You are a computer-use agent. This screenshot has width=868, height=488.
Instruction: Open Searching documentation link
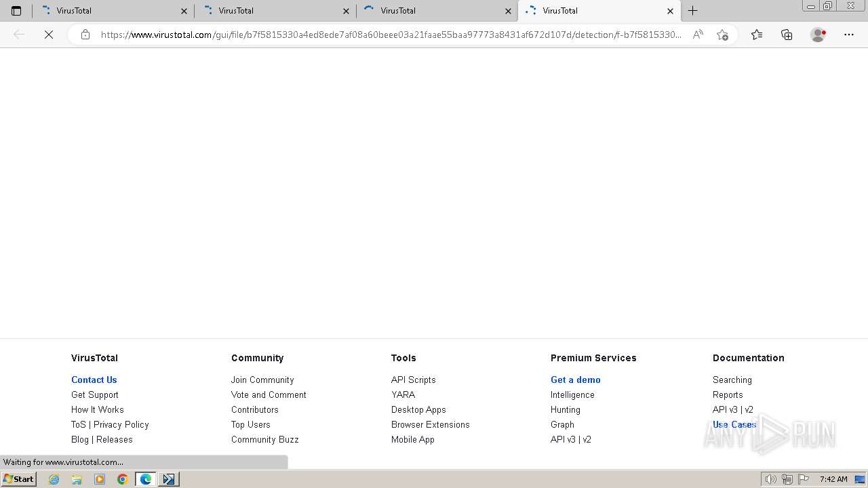pos(732,380)
